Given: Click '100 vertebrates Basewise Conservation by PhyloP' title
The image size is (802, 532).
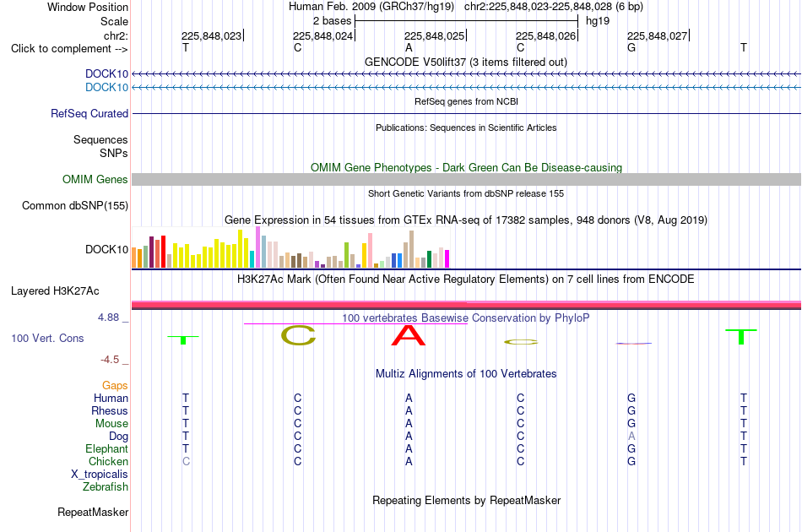Looking at the screenshot, I should pos(466,318).
